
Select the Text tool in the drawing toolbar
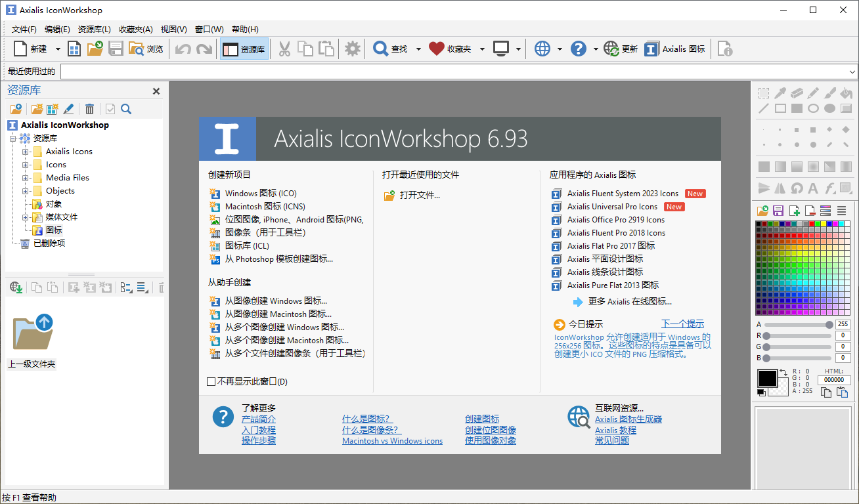[x=813, y=189]
